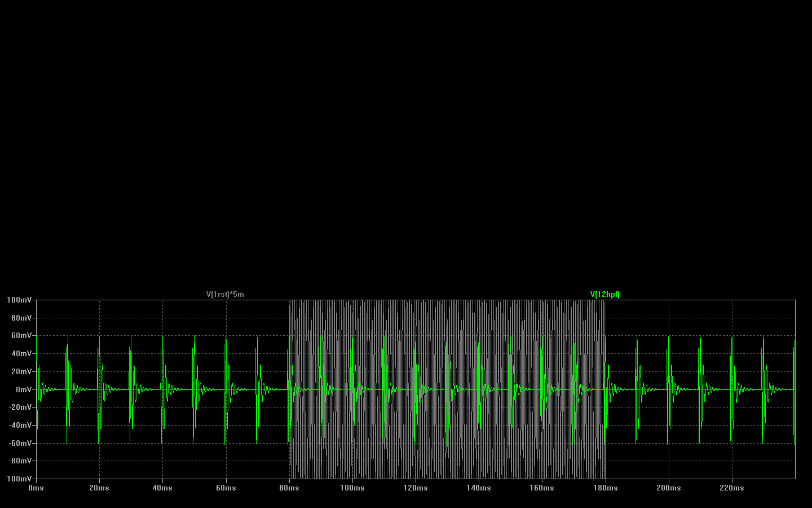Click the 100mV vertical axis label
Screen dimensions: 812x508
[19, 300]
